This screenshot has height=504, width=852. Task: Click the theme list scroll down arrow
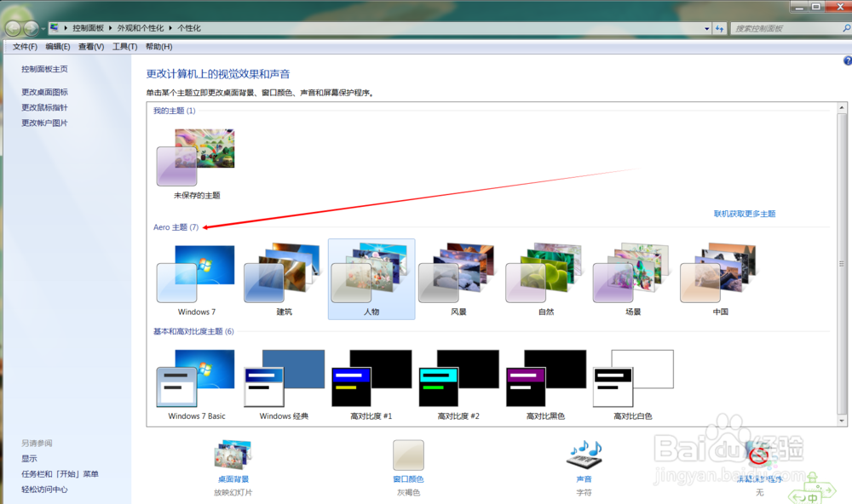click(x=842, y=421)
